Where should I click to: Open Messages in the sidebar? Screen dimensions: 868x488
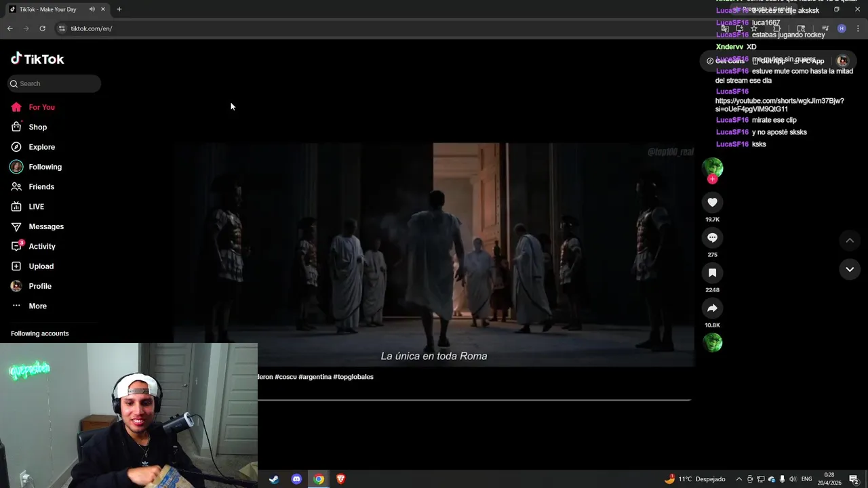coord(37,226)
